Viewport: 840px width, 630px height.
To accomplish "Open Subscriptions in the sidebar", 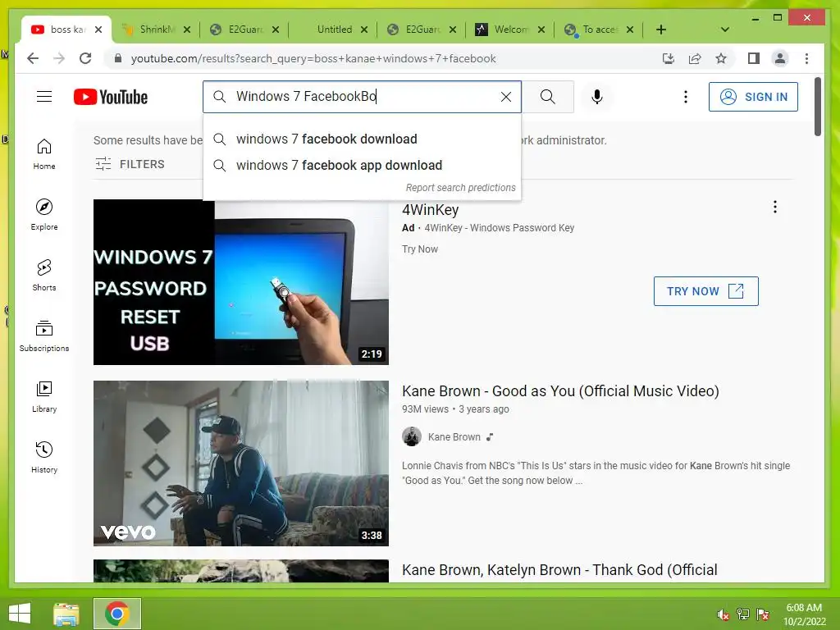I will (x=44, y=336).
